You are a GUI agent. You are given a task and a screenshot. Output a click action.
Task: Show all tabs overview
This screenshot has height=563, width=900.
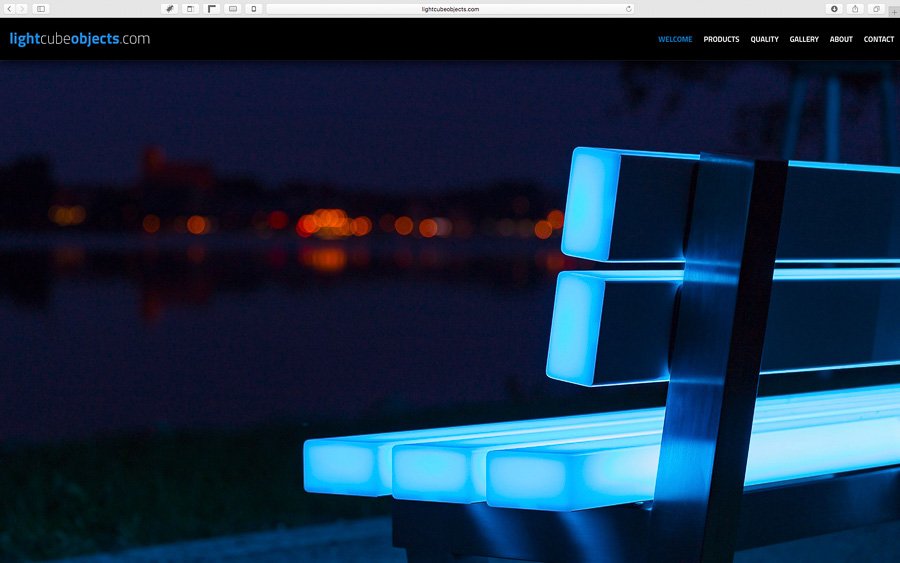point(876,9)
